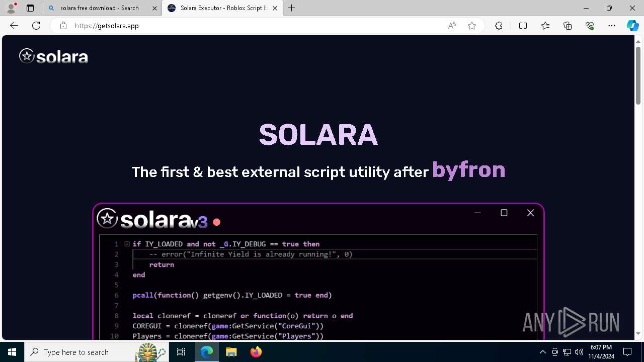Show hidden system tray icons
The height and width of the screenshot is (362, 644).
click(x=543, y=352)
